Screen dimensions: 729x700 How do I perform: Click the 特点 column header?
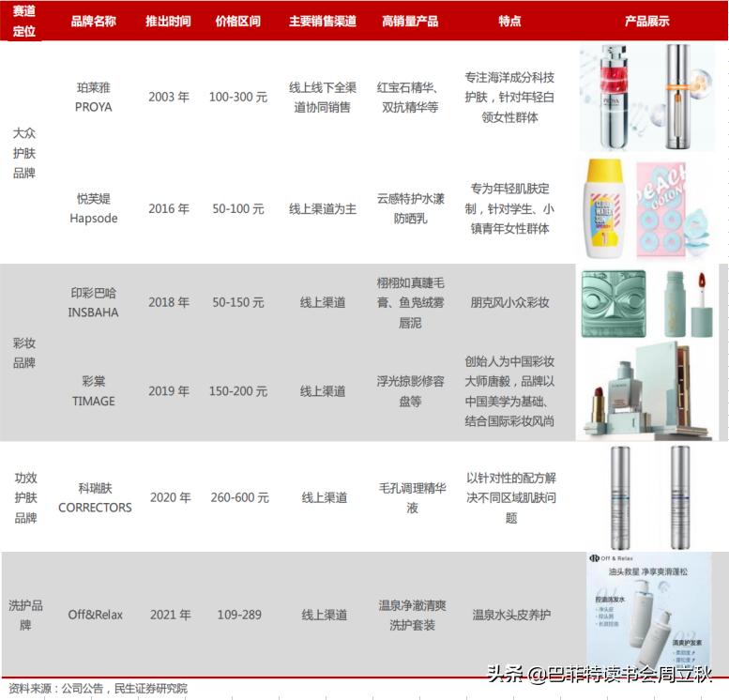(509, 21)
